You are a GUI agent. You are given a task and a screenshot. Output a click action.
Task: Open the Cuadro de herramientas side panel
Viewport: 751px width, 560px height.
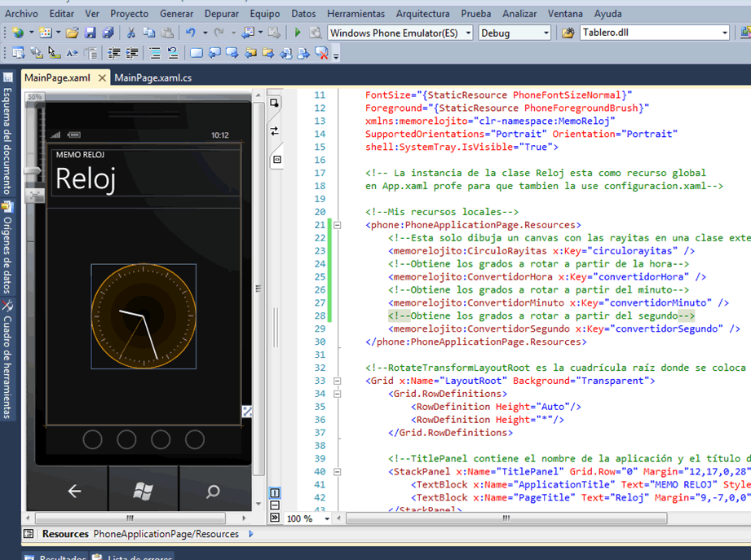(7, 363)
